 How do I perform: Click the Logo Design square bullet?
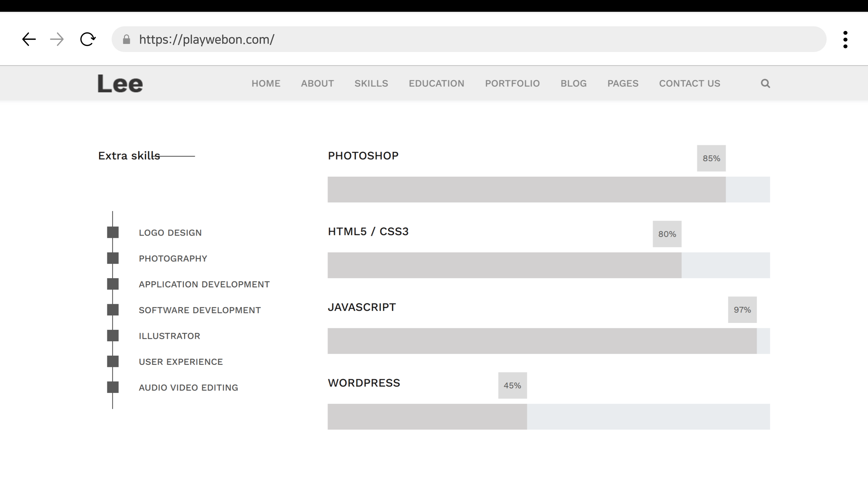click(113, 232)
